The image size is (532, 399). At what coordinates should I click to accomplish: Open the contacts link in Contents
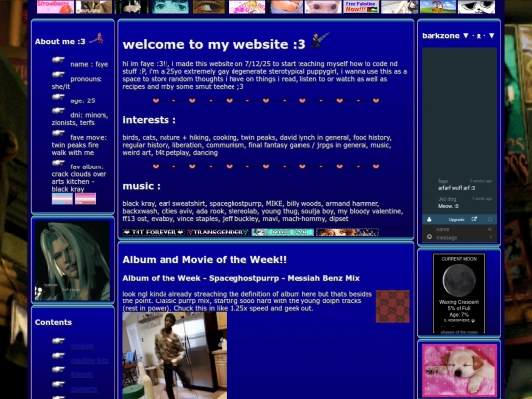pos(84,389)
